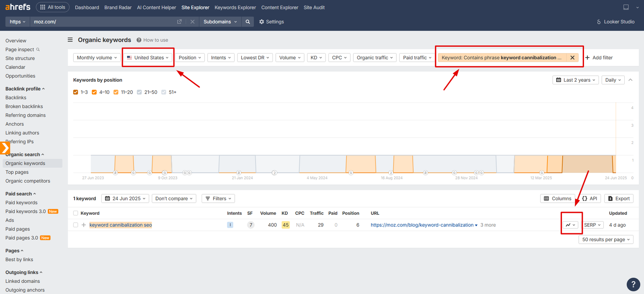644x294 pixels.
Task: Open United States country dropdown
Action: 148,58
